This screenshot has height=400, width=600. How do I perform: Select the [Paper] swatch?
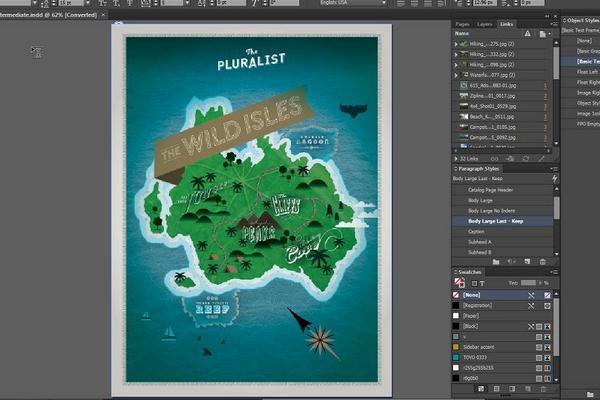point(502,316)
